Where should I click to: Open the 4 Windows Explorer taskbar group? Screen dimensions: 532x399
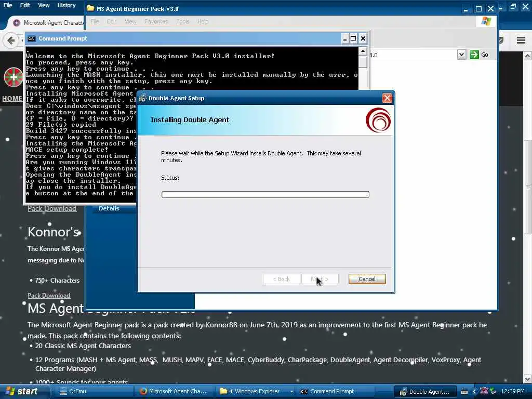[254, 391]
